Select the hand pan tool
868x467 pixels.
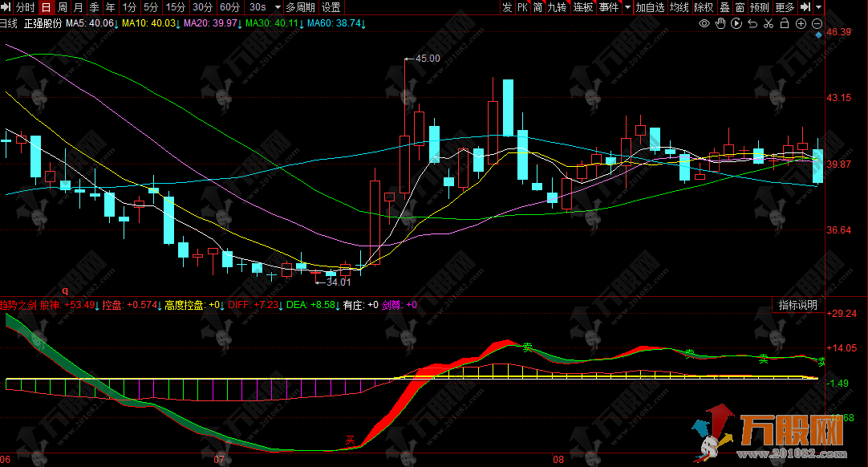click(x=720, y=24)
